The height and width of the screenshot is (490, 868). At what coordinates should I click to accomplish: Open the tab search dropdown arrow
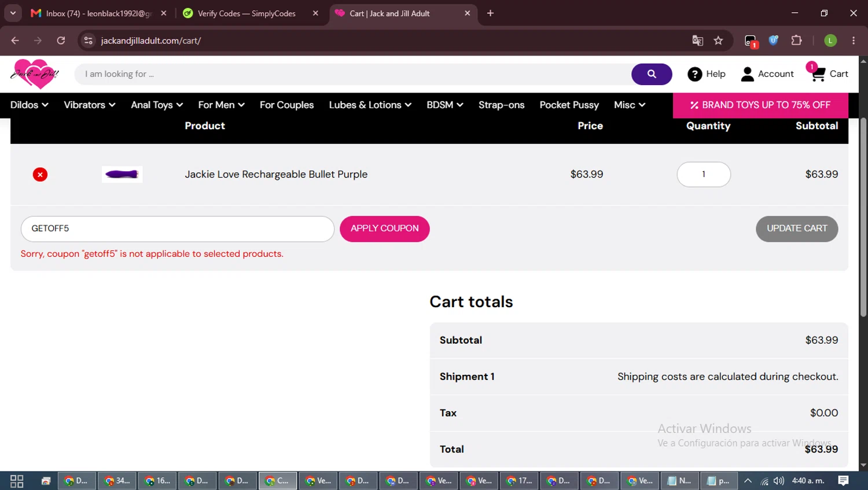coord(13,13)
